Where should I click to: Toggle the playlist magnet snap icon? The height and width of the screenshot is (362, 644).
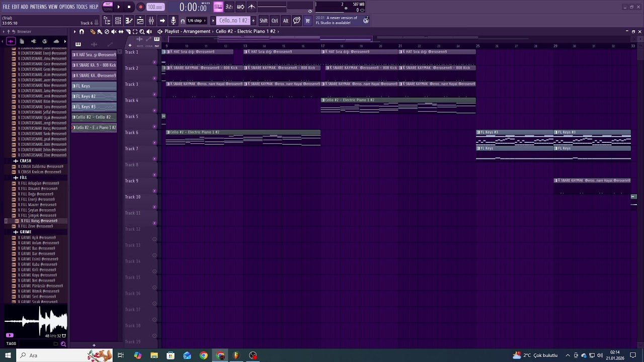82,32
